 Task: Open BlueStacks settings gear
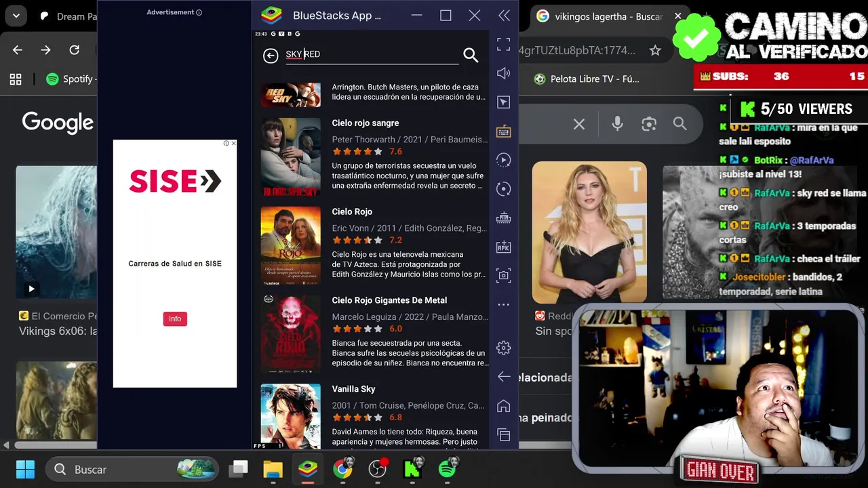coord(503,348)
